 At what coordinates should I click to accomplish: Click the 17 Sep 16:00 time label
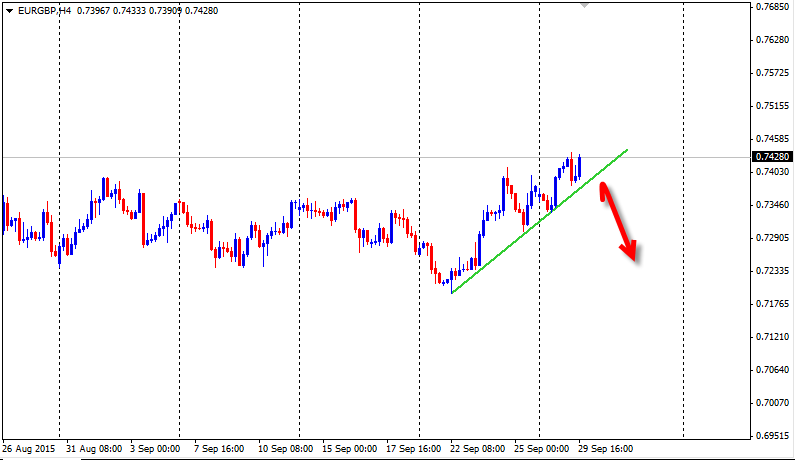coord(414,449)
